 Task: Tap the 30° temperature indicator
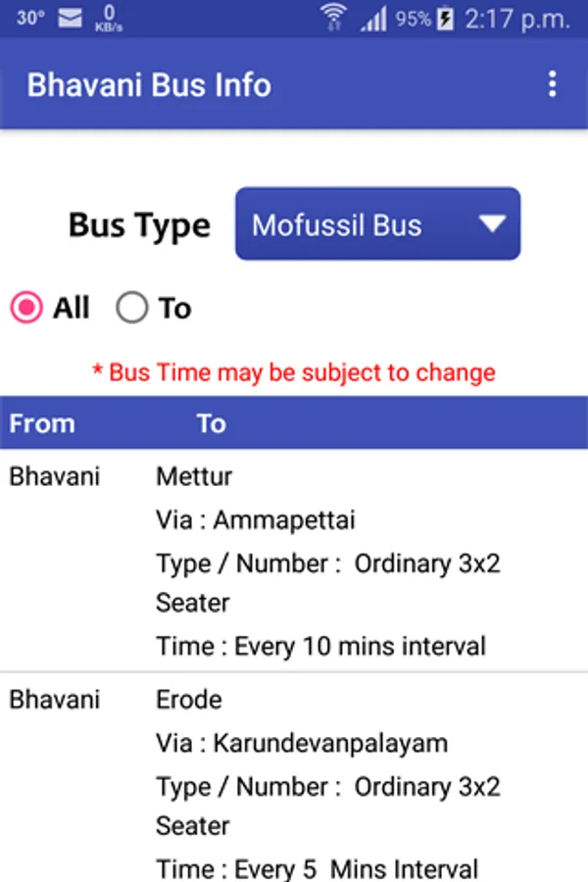tap(30, 18)
